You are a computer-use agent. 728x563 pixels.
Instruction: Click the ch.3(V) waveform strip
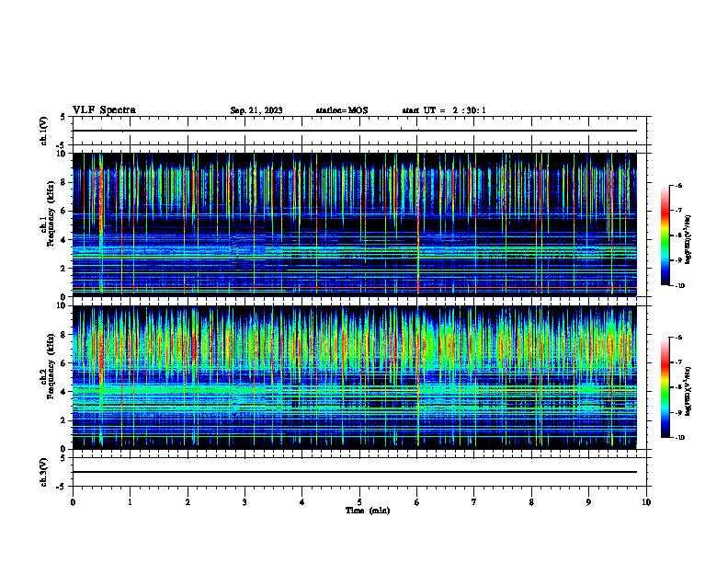359,472
